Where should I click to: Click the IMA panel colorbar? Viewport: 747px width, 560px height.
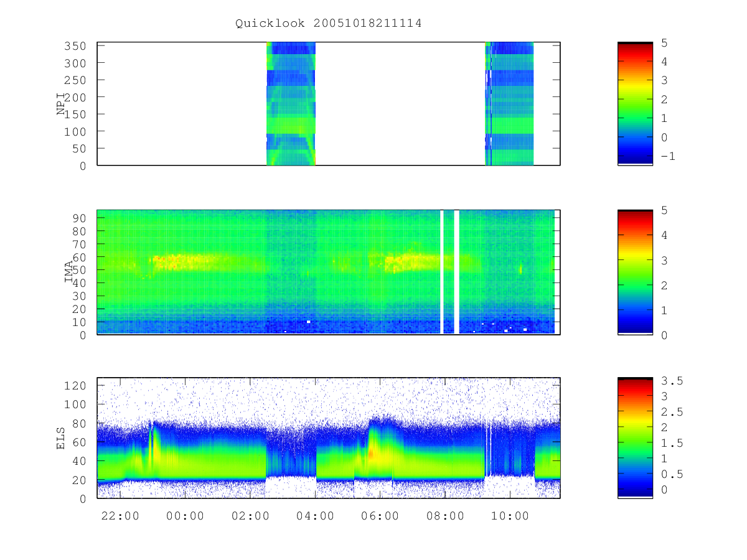tap(635, 272)
